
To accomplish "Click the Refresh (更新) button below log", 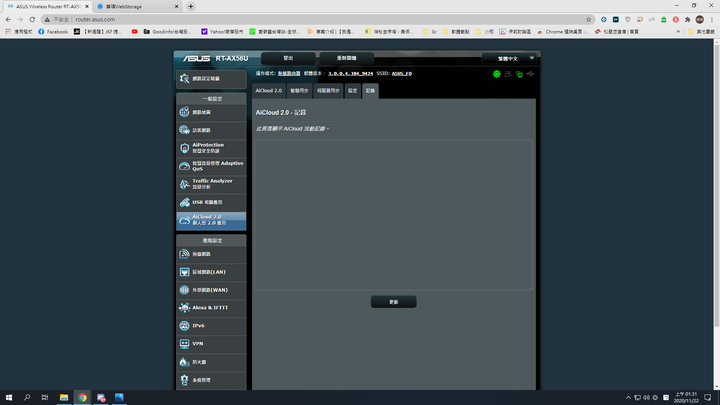I will point(394,302).
